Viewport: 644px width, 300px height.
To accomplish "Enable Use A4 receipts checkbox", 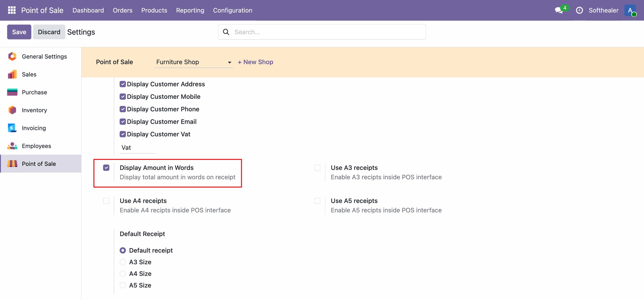I will pyautogui.click(x=106, y=201).
